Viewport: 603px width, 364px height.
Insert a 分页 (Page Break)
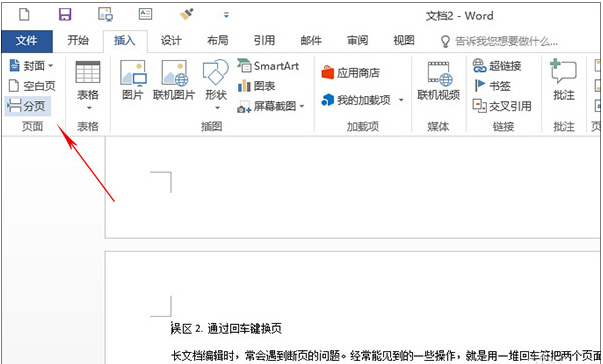coord(28,105)
